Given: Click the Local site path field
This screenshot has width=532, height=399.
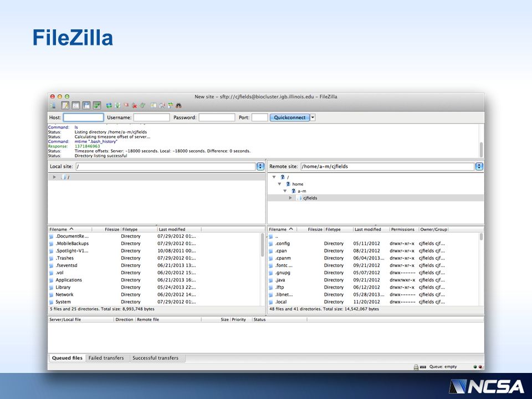Looking at the screenshot, I should click(x=166, y=166).
